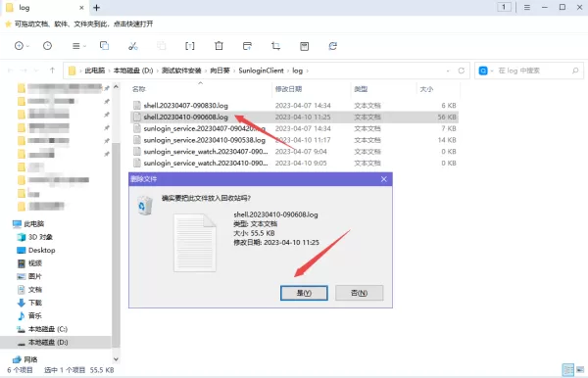Click the scissors cut icon
This screenshot has width=588, height=378.
tap(133, 46)
